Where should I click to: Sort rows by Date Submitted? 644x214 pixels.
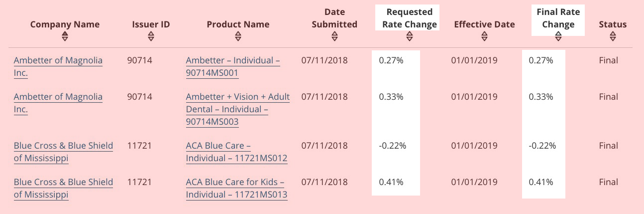click(x=334, y=36)
